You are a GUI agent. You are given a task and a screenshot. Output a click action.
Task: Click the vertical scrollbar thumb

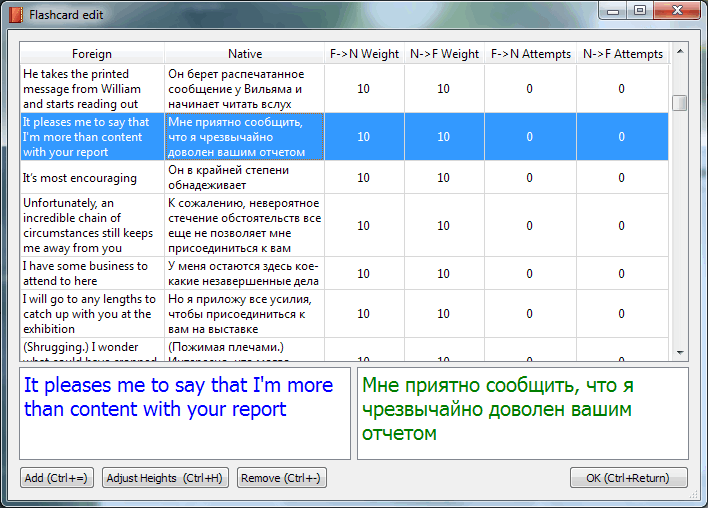680,103
